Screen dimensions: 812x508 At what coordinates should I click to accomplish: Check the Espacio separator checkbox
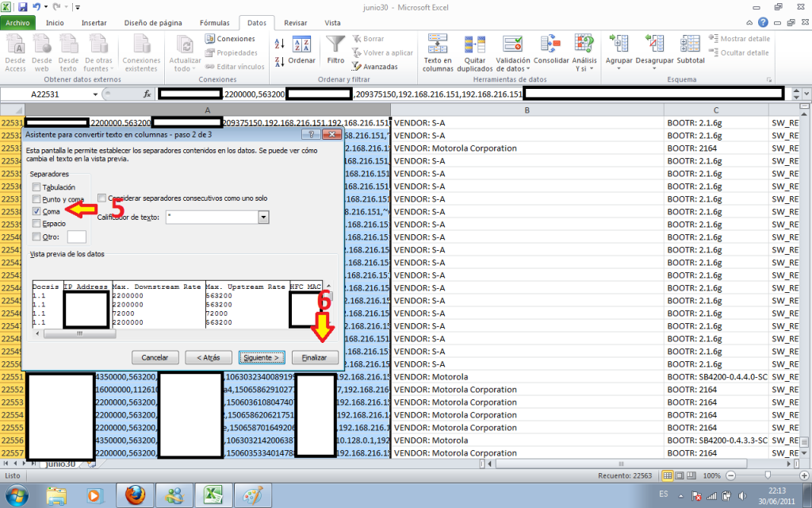36,224
